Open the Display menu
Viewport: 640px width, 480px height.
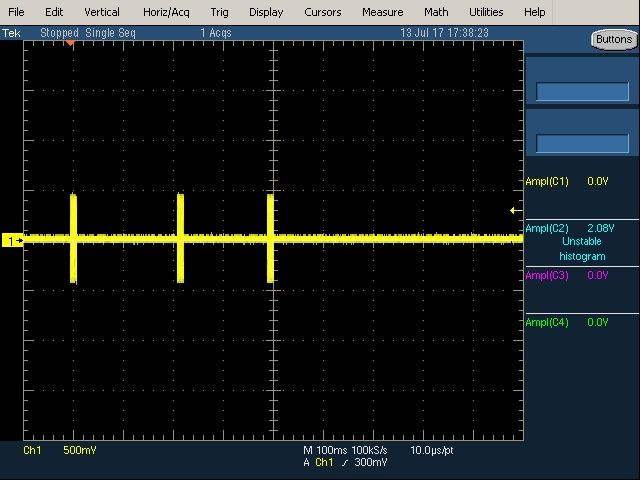pyautogui.click(x=266, y=12)
